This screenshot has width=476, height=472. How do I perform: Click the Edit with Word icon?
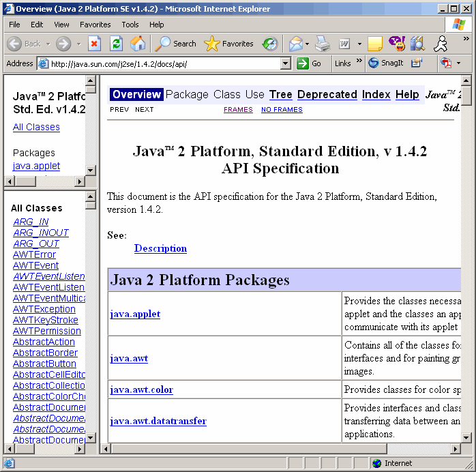pyautogui.click(x=344, y=44)
